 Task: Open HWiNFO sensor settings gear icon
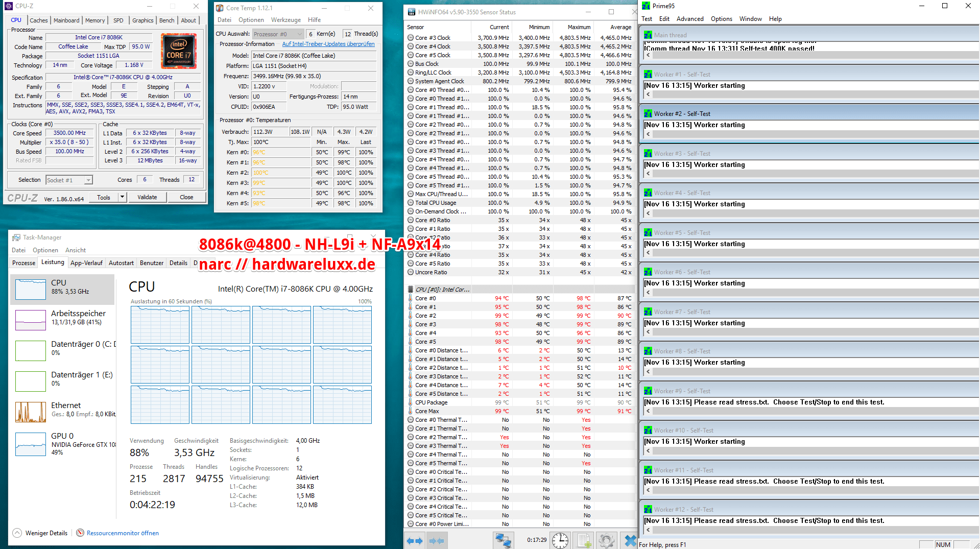tap(607, 540)
